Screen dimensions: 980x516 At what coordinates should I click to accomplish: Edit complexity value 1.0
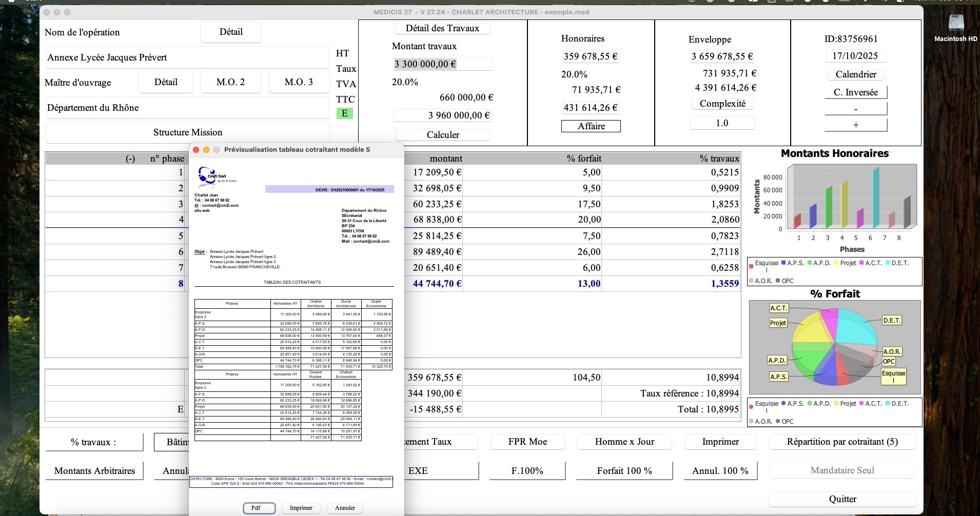click(x=722, y=123)
